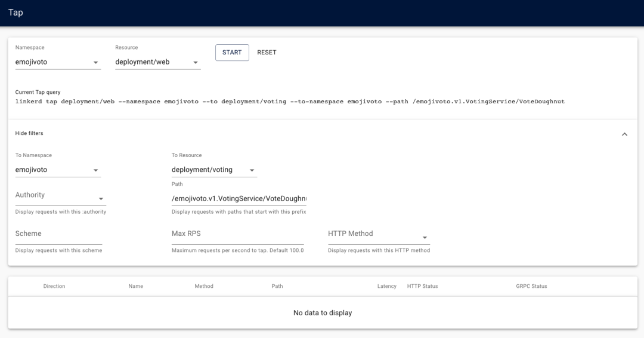Click the RESET button

click(x=267, y=53)
